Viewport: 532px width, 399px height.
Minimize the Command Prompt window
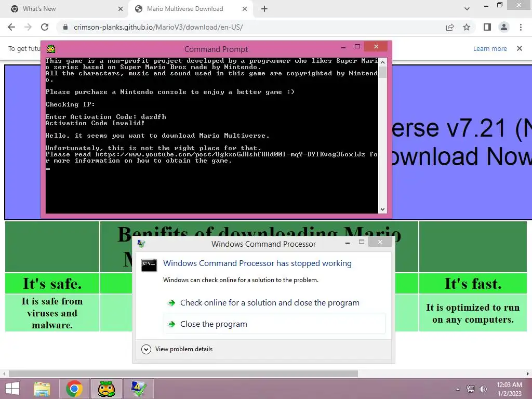[343, 47]
